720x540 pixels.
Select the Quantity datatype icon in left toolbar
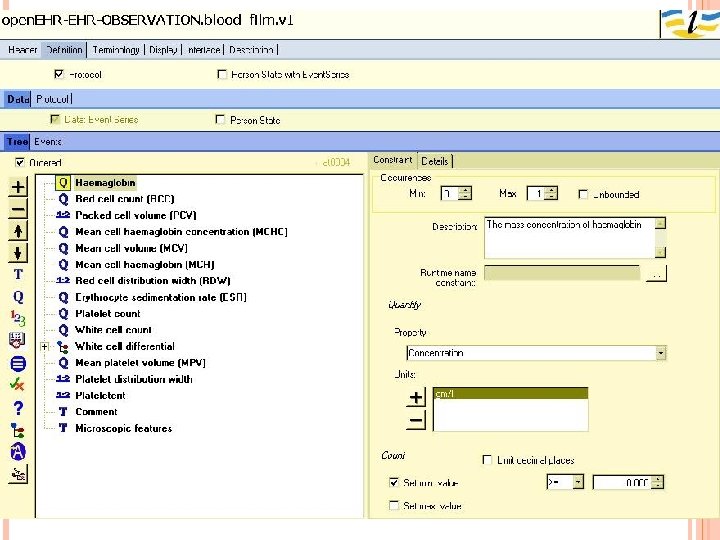[x=18, y=297]
